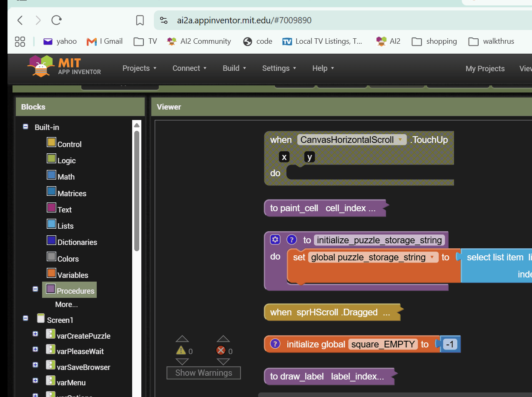
Task: Select the Text blocks category
Action: click(59, 209)
